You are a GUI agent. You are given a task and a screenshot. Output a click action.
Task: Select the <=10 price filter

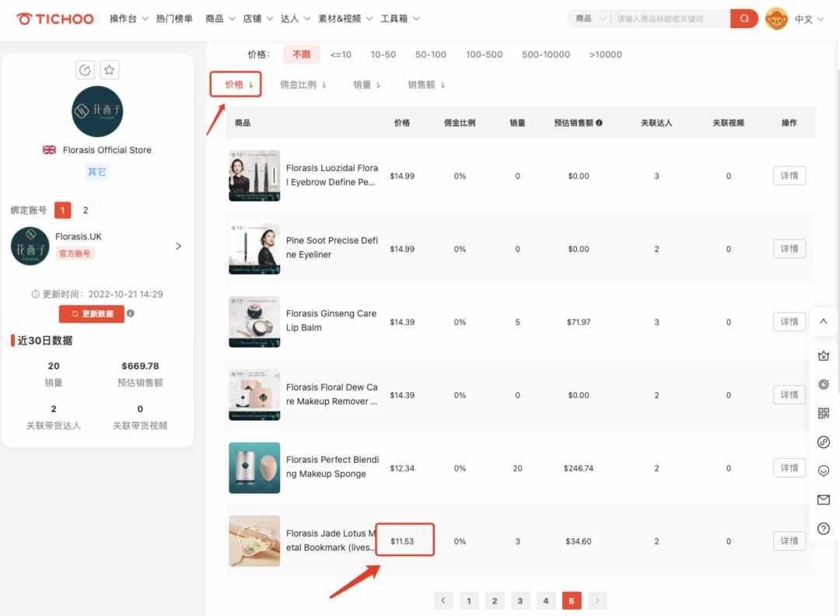coord(341,54)
